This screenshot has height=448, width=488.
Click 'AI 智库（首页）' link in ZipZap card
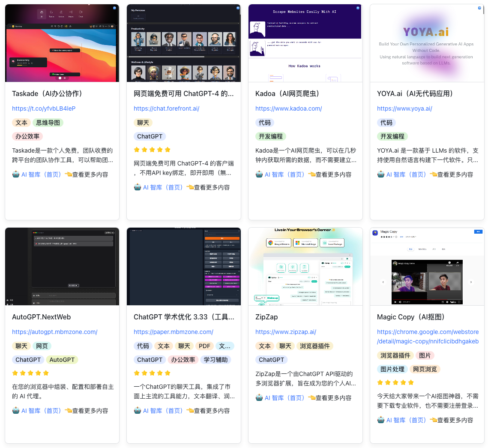(284, 397)
